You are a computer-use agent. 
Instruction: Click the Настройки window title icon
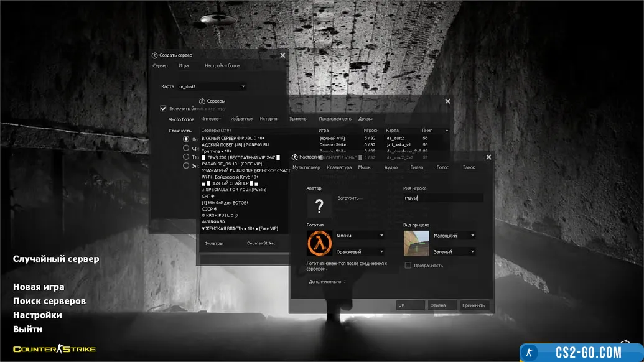point(295,157)
